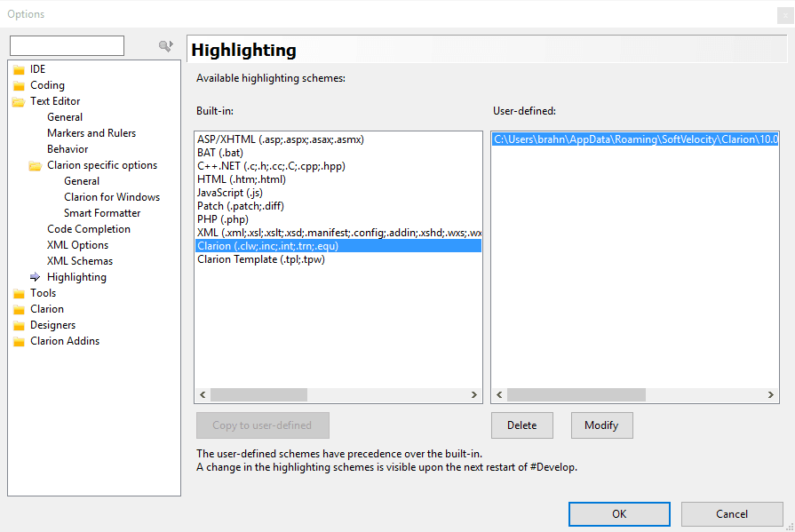Open the Tools folder icon
This screenshot has width=795, height=532.
coord(19,293)
